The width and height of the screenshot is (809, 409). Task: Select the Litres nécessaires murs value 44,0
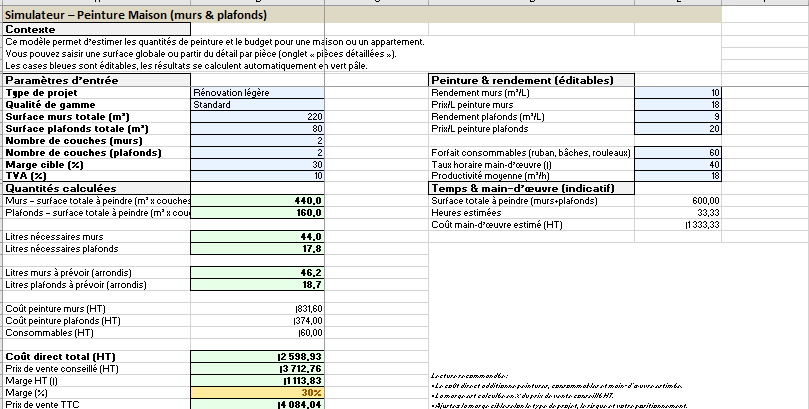pyautogui.click(x=257, y=236)
